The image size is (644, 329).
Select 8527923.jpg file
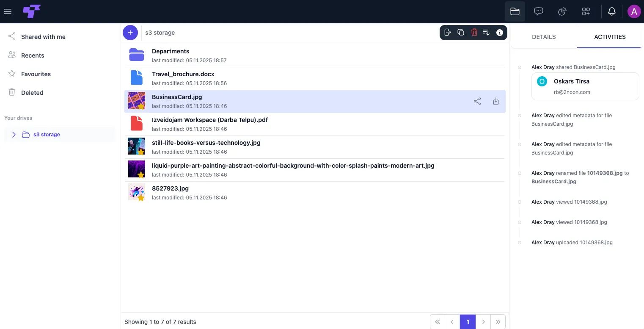[x=315, y=193]
